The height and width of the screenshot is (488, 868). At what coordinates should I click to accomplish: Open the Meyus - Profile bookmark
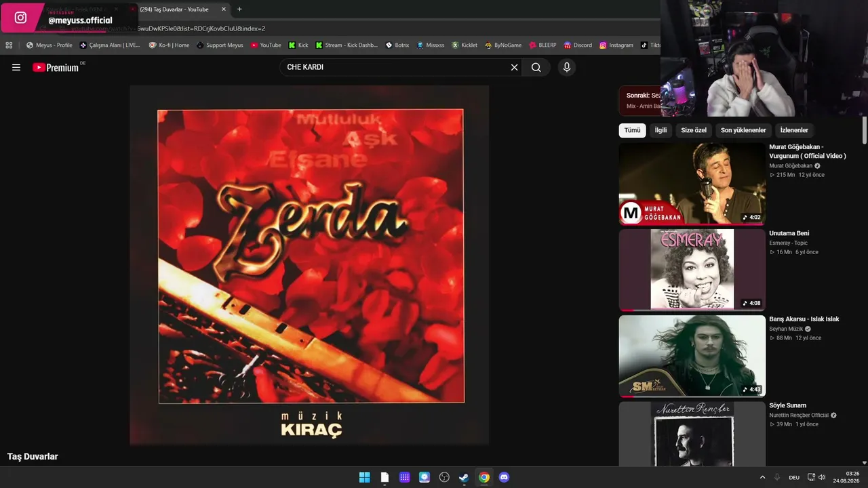[x=50, y=45]
